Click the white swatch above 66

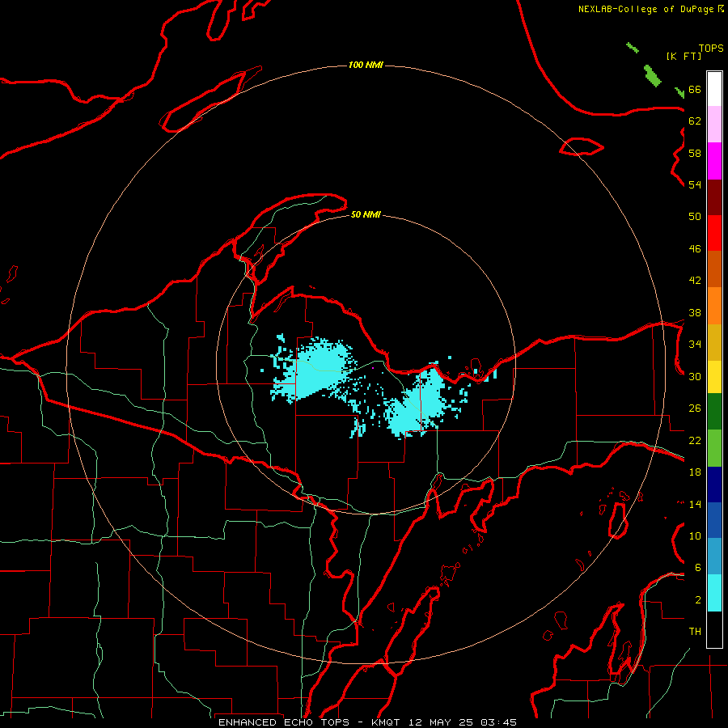pyautogui.click(x=714, y=89)
